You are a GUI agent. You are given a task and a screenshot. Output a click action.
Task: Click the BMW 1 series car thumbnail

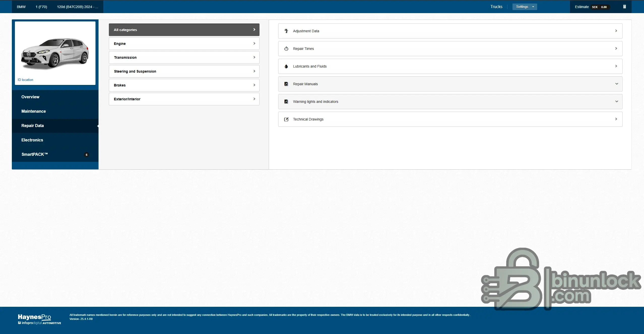[x=55, y=53]
